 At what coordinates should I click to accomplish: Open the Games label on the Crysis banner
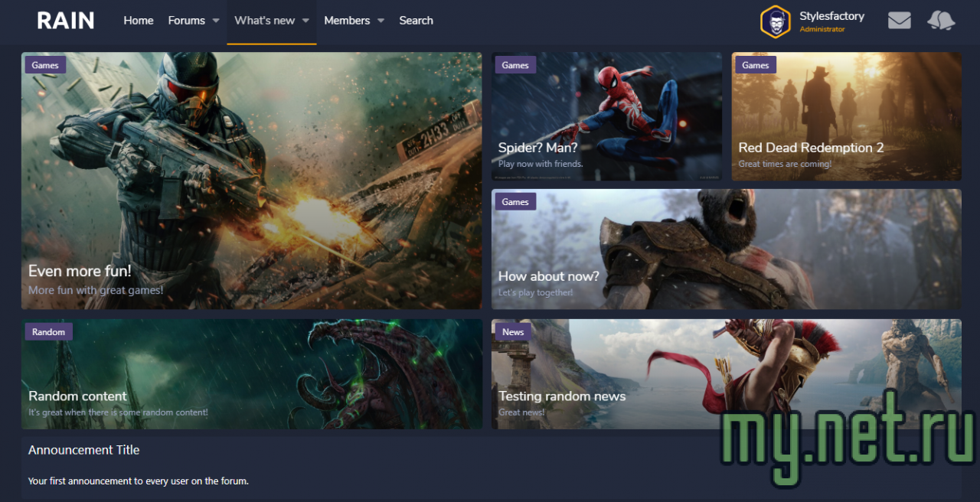44,65
